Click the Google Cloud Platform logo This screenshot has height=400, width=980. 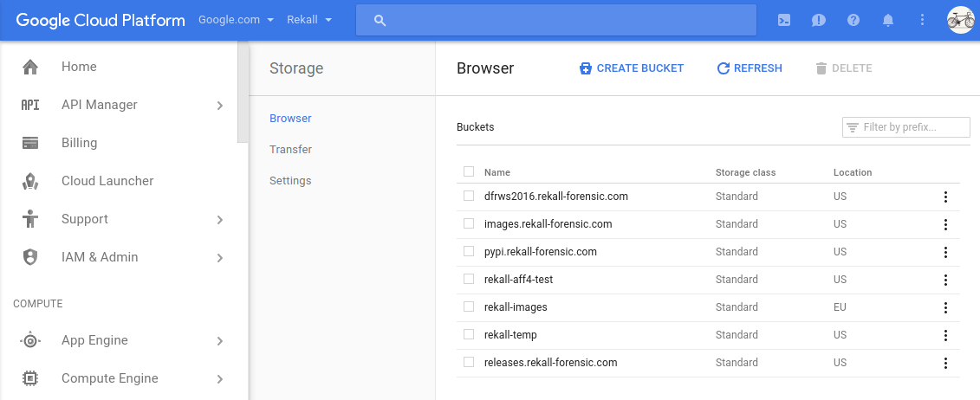coord(101,20)
